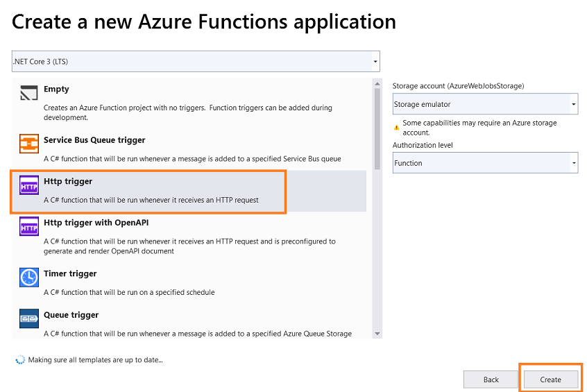Choose the Http trigger with OpenAPI icon

point(29,226)
